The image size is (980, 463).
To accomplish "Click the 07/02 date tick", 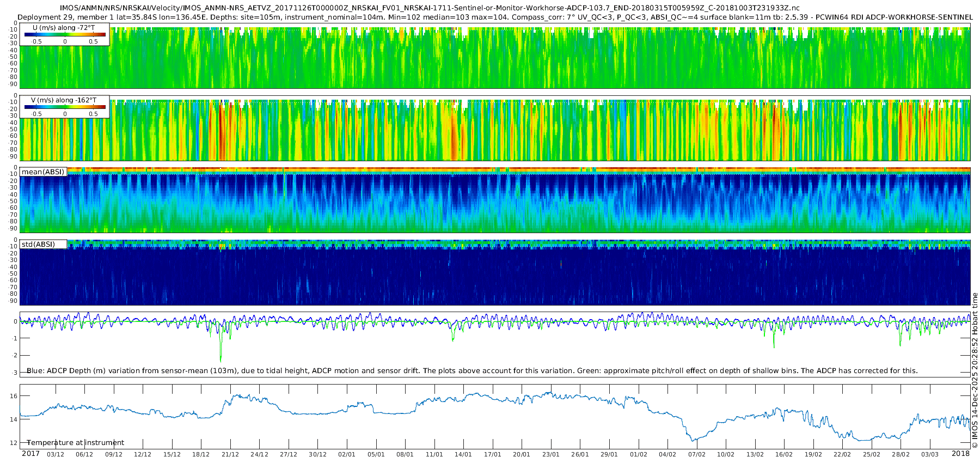I will [x=697, y=454].
